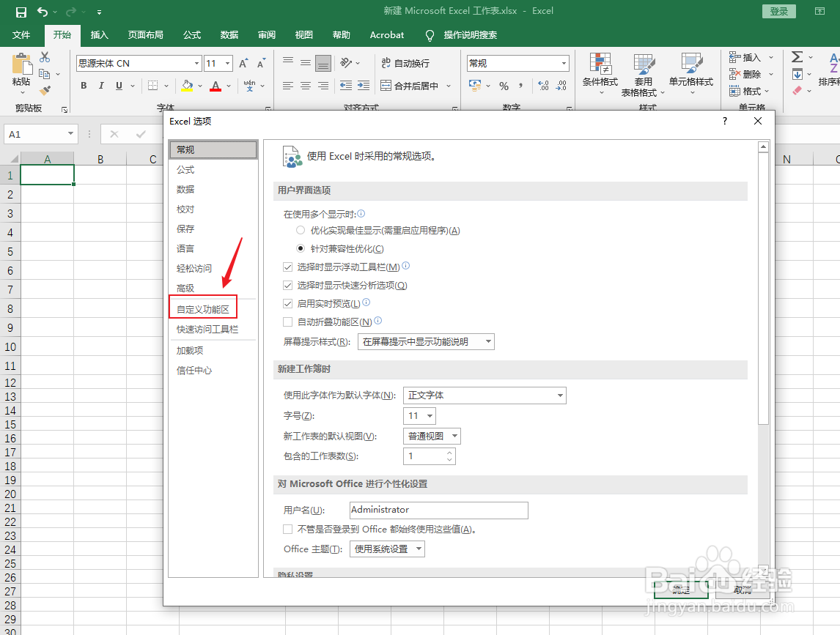Viewport: 840px width, 635px height.
Task: Open ribbon font size dropdown
Action: coord(228,63)
